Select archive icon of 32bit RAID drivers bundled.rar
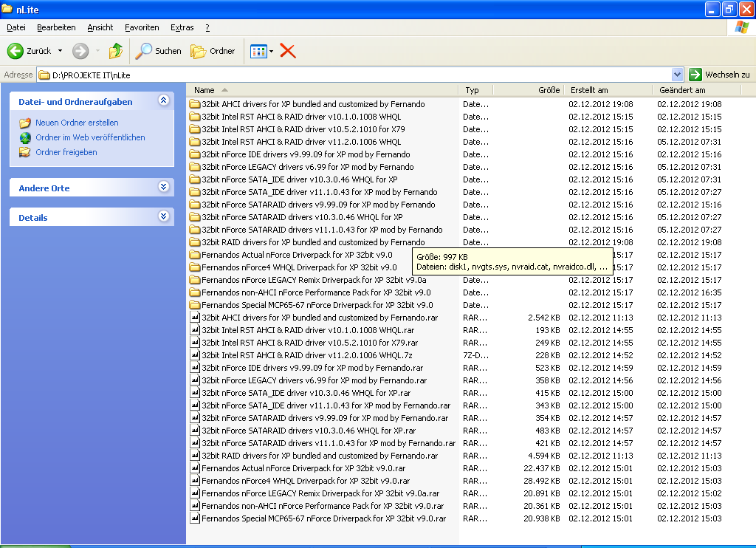This screenshot has width=756, height=548. point(195,456)
